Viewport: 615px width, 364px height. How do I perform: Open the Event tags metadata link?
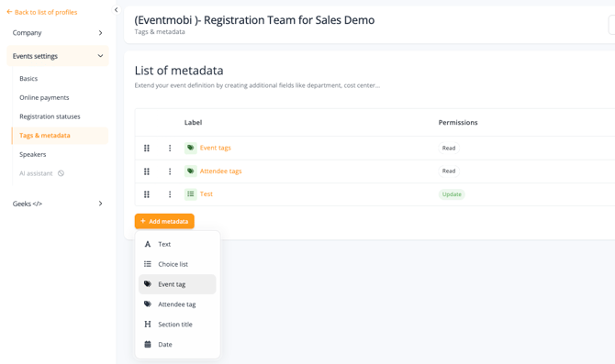[216, 148]
